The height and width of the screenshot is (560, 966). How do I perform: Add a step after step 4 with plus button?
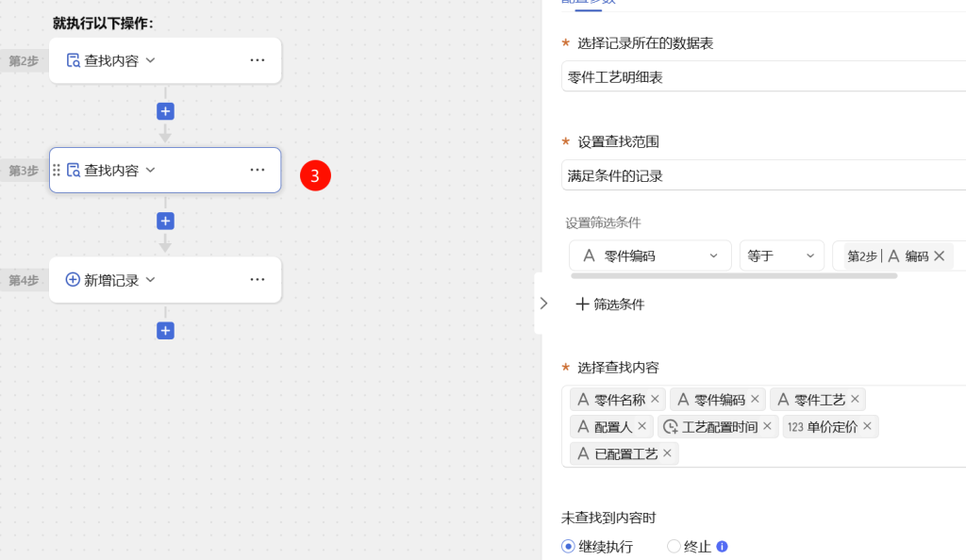[x=165, y=331]
